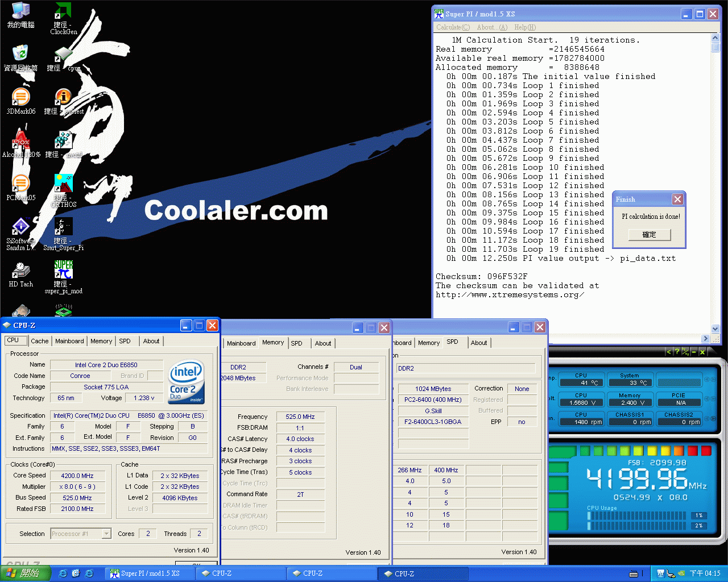728x582 pixels.
Task: Open the 資源回收筒 recycle bin icon
Action: [21, 59]
